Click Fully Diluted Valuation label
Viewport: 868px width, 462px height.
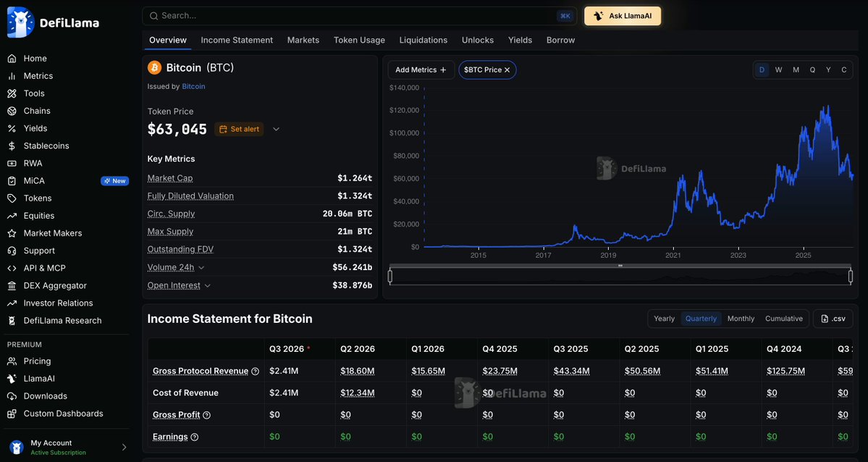(190, 196)
